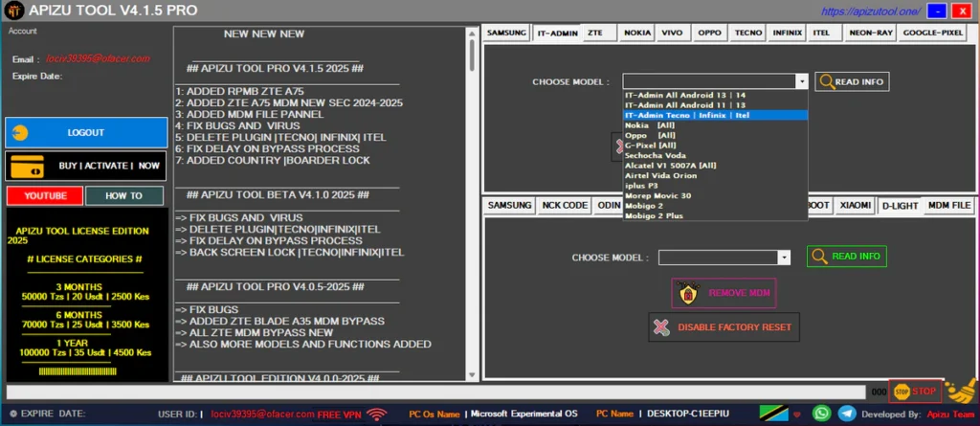
Task: Click the broom clean icon
Action: (x=961, y=391)
